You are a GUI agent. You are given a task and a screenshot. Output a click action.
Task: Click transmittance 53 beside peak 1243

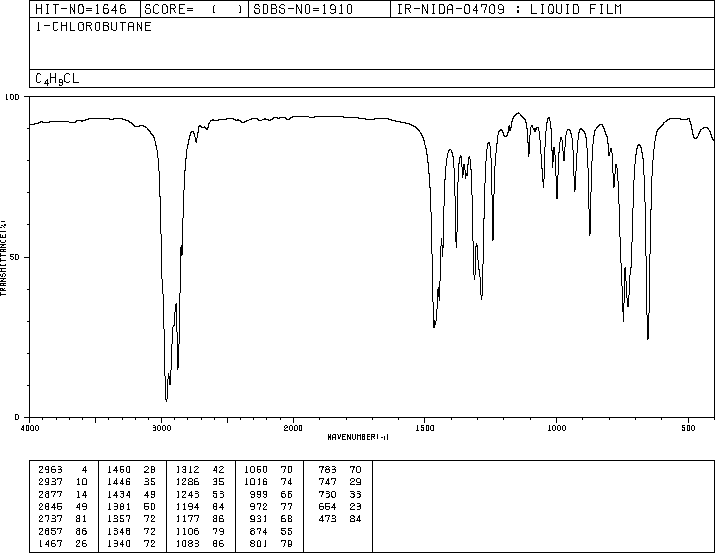tap(218, 494)
